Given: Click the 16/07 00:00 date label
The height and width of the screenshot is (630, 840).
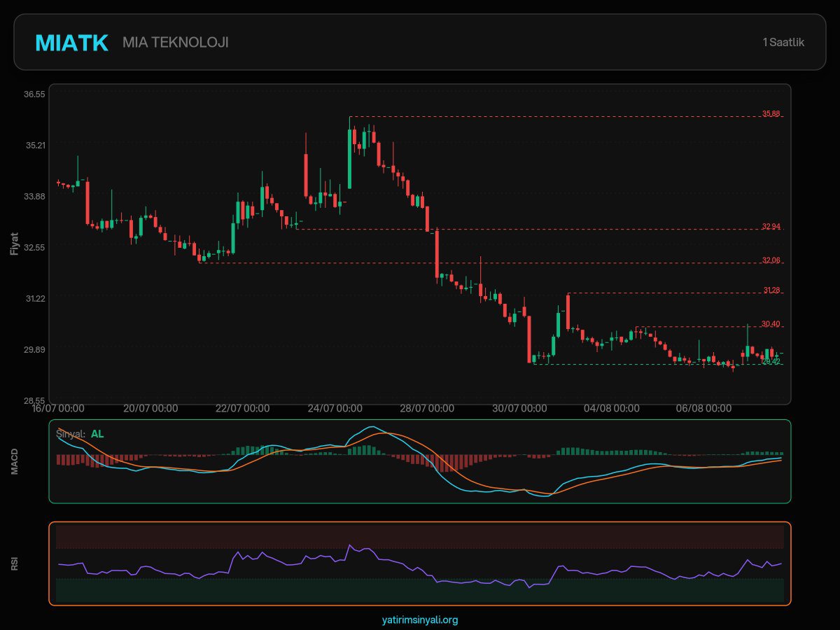Looking at the screenshot, I should pos(58,408).
